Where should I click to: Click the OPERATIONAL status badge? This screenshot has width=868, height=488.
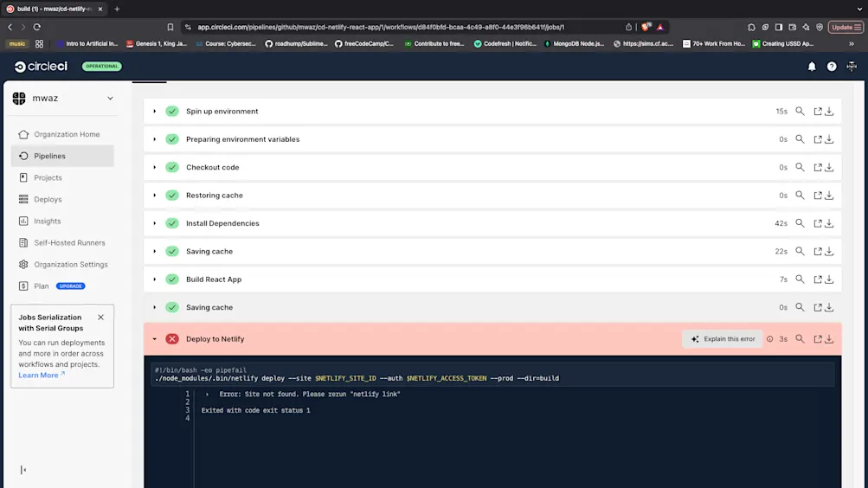102,67
